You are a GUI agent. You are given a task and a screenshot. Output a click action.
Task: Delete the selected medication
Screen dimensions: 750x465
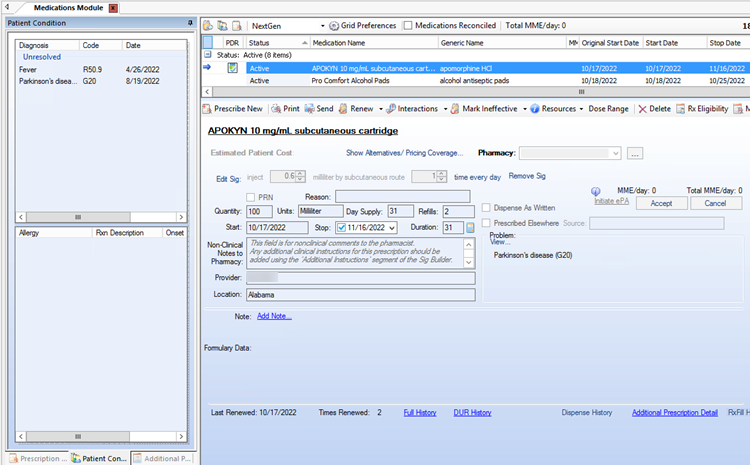tap(655, 109)
